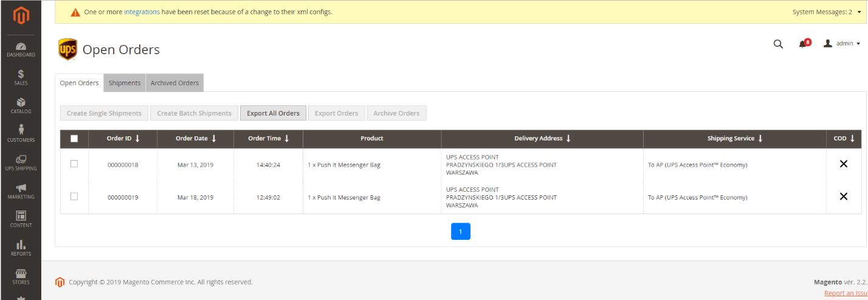Click the Product column header

click(x=372, y=139)
